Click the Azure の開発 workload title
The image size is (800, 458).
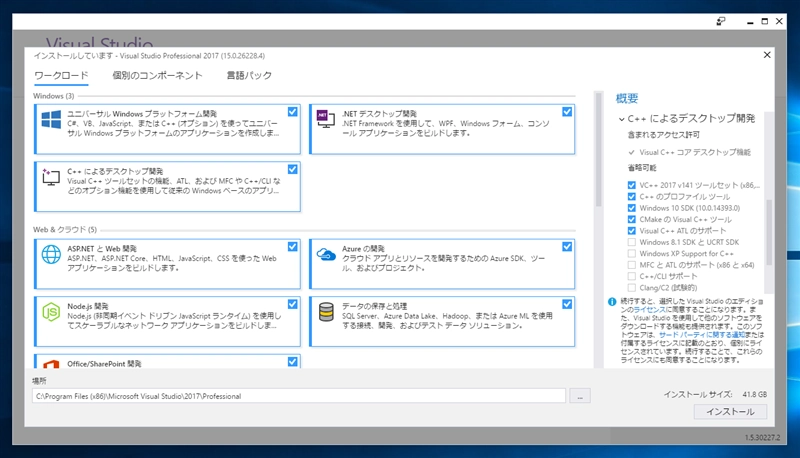pyautogui.click(x=363, y=249)
